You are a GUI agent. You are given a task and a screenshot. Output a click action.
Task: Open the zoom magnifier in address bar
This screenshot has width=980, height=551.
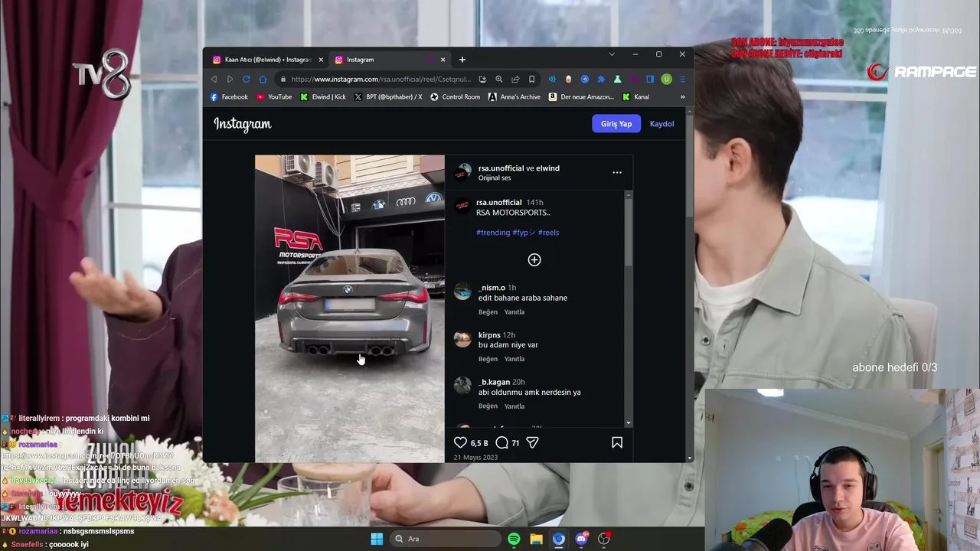[x=499, y=79]
